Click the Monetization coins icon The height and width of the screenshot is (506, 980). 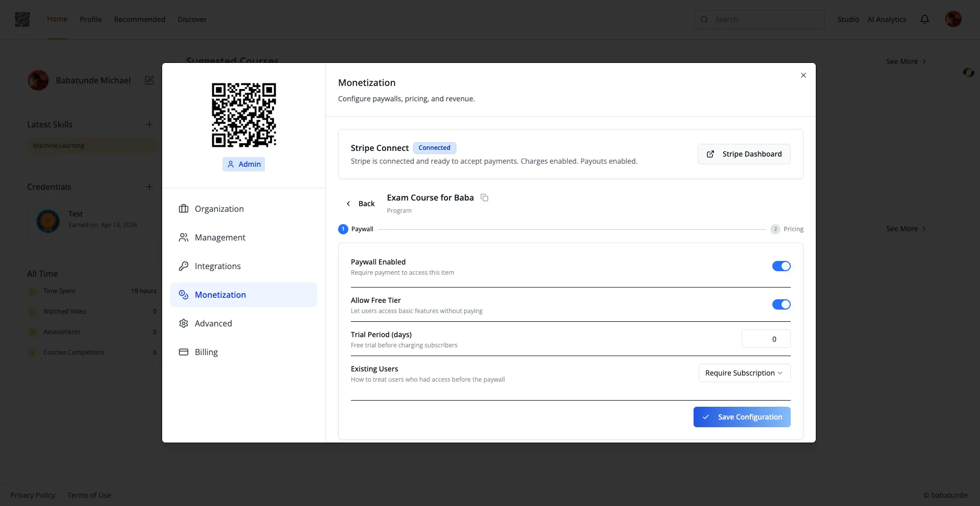point(184,295)
